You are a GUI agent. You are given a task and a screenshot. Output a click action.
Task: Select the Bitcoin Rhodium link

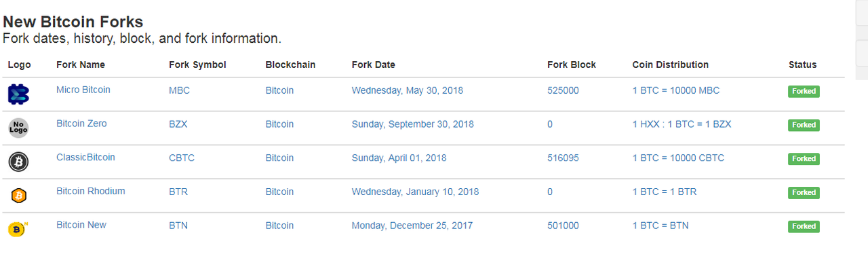[x=91, y=191]
